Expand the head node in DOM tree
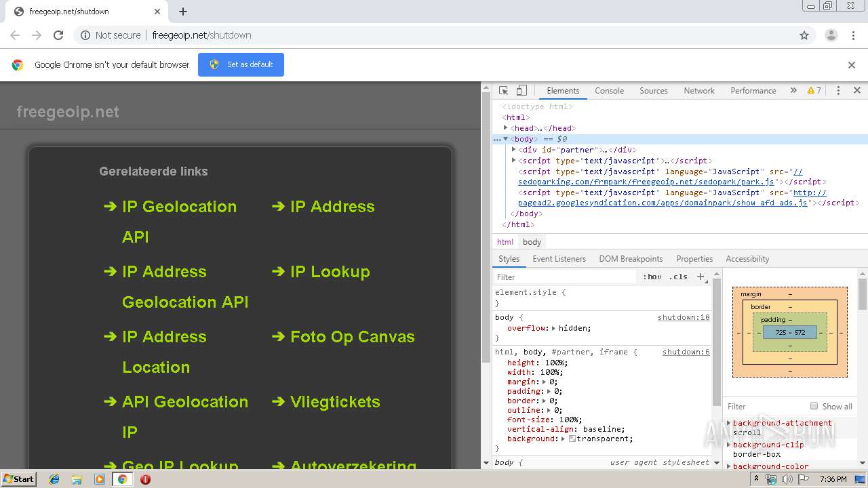 point(506,127)
